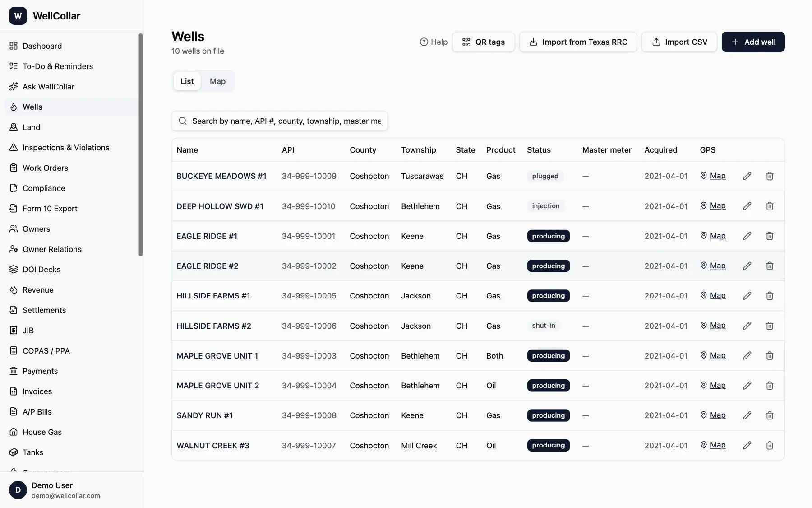This screenshot has height=508, width=812.
Task: Open Help with question mark icon
Action: [x=434, y=42]
